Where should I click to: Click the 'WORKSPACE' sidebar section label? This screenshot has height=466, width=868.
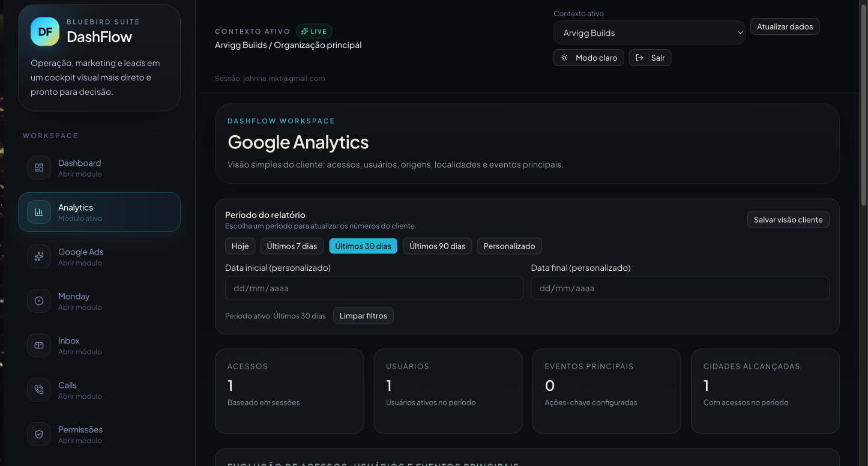point(50,136)
